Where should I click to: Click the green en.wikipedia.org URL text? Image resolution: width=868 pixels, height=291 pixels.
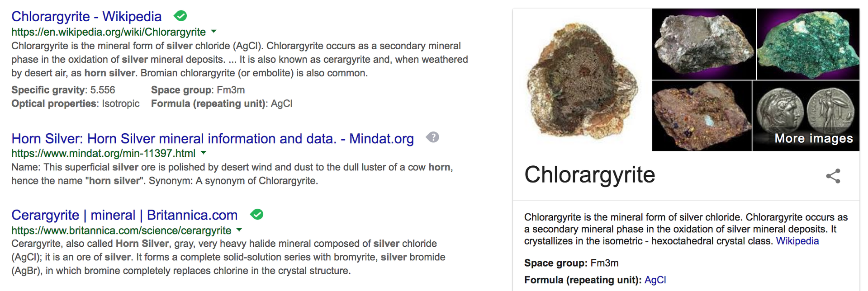point(109,32)
